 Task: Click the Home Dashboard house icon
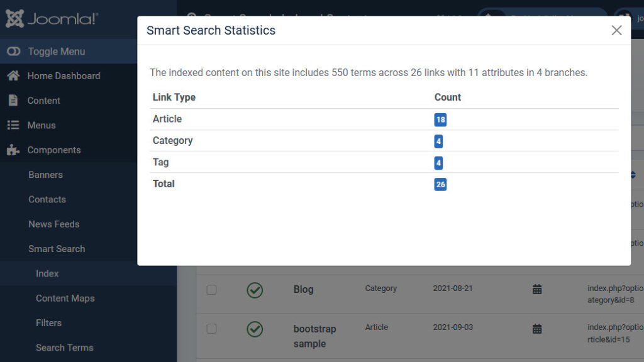coord(13,76)
